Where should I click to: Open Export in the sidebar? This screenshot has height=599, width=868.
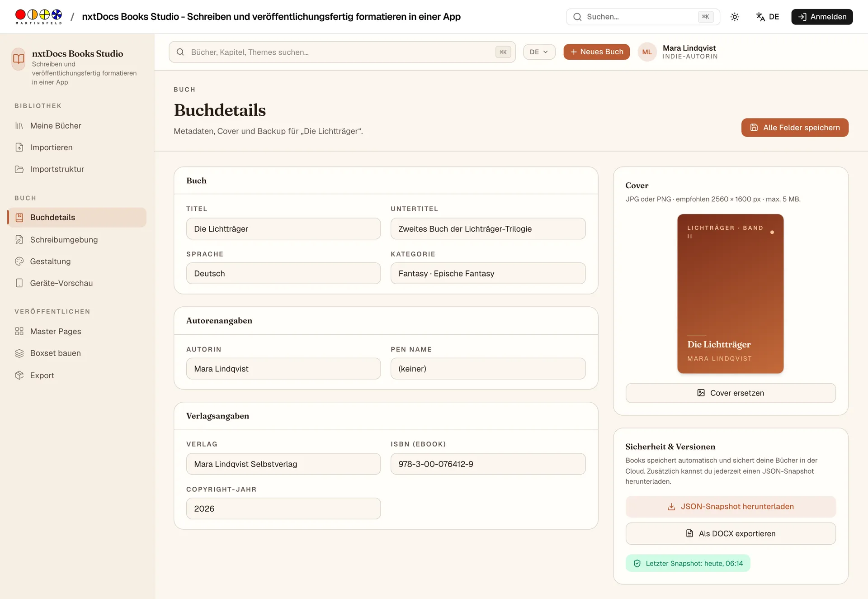77,376
